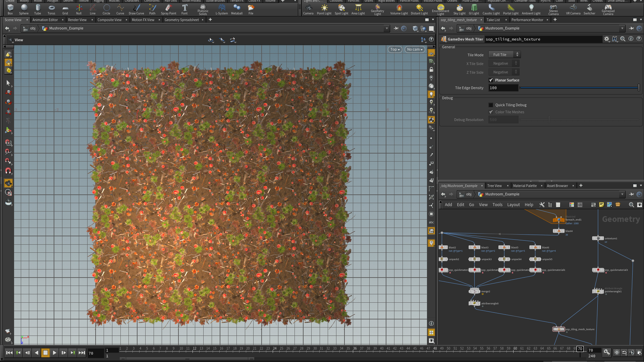This screenshot has height=362, width=644.
Task: Open the No cam camera dropdown
Action: coord(415,49)
